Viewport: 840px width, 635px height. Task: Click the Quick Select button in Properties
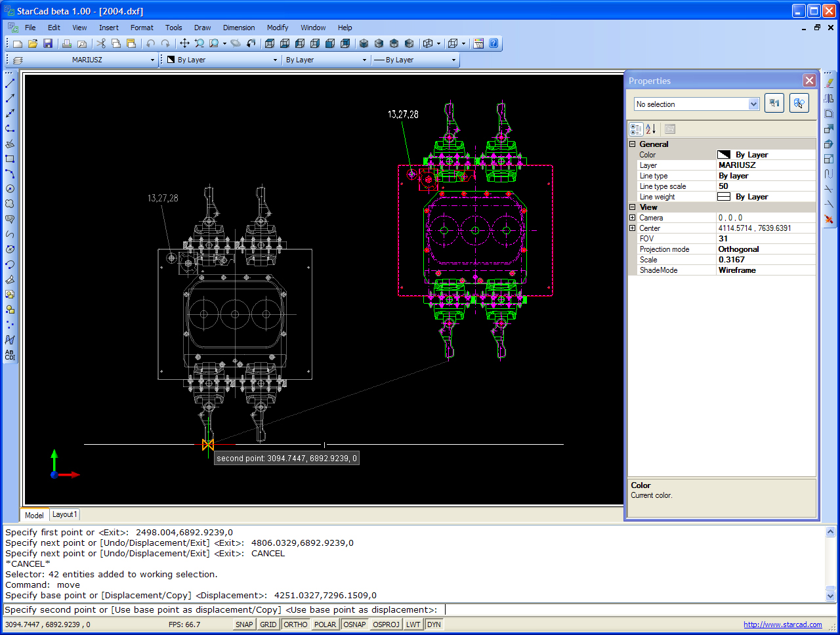(774, 103)
